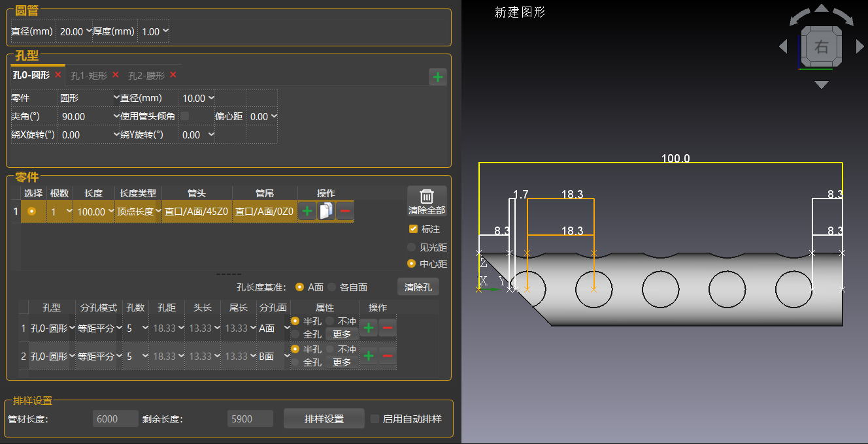868x444 pixels.
Task: Click the 清除孔 button
Action: tap(418, 287)
